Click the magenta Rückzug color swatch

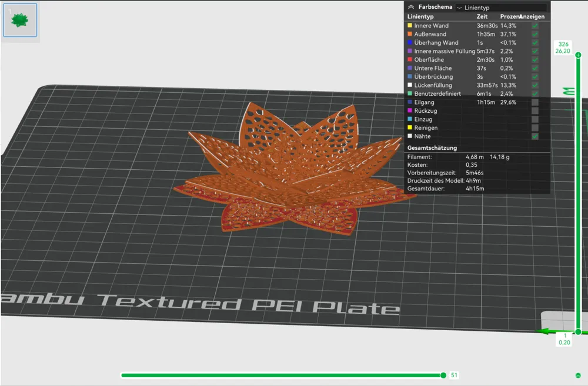point(410,110)
